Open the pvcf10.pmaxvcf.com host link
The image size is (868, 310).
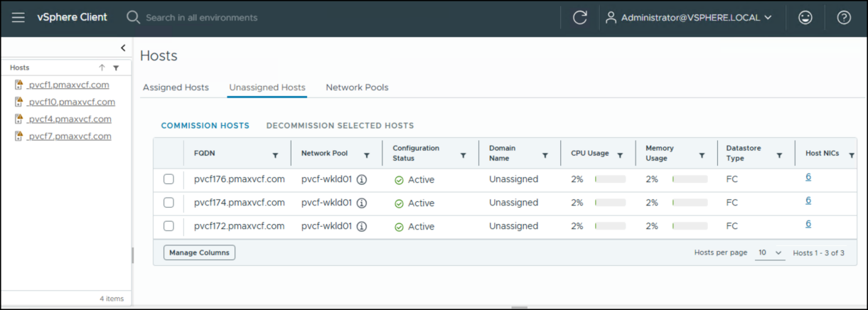point(71,102)
